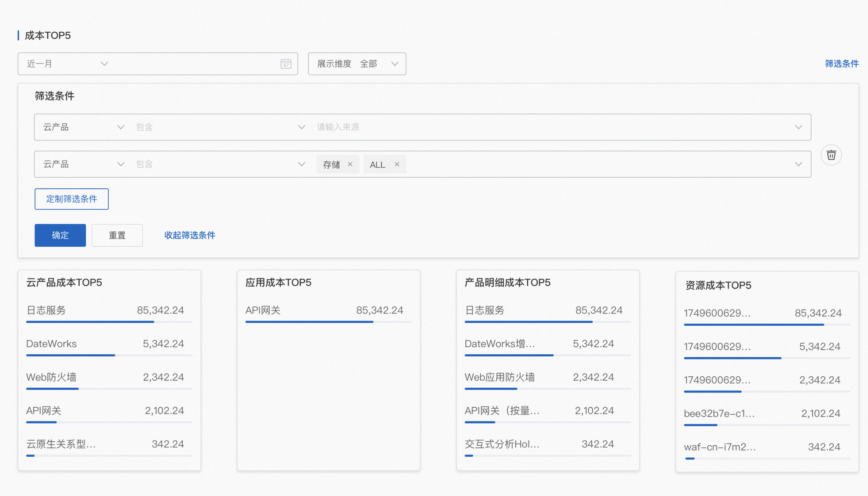Remove the 存储 tag
Image resolution: width=868 pixels, height=496 pixels.
(x=350, y=164)
